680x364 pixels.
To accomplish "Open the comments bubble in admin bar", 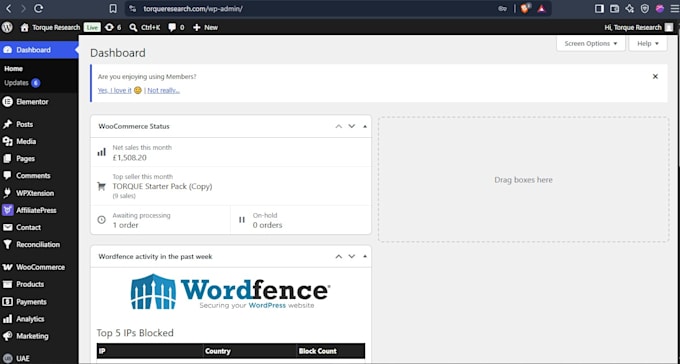I will click(x=176, y=27).
